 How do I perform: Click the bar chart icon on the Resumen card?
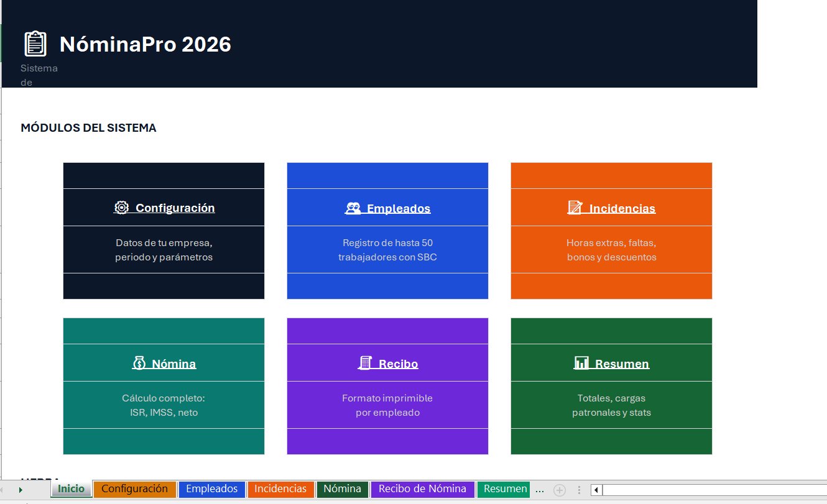point(583,363)
